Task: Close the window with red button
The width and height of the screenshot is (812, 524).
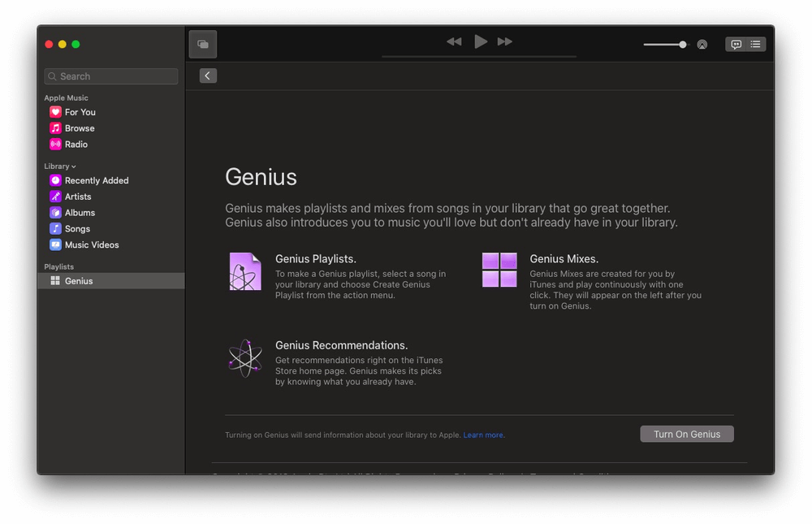Action: 50,45
